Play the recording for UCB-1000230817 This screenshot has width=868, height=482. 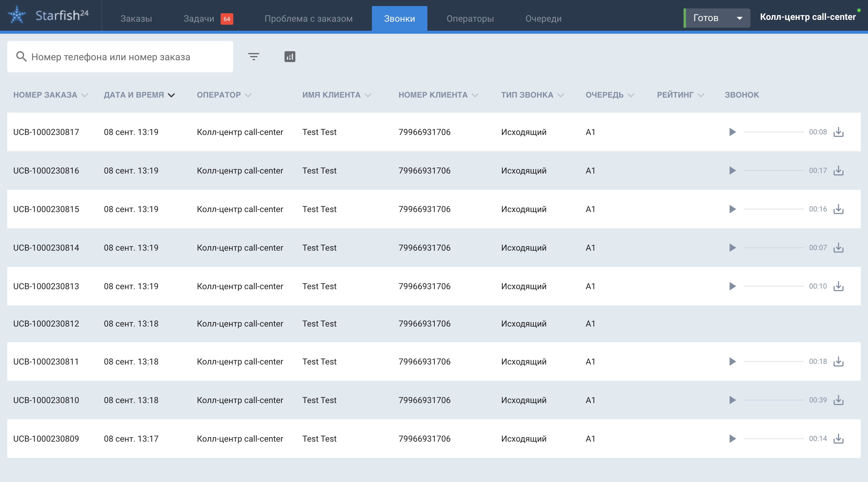[732, 132]
